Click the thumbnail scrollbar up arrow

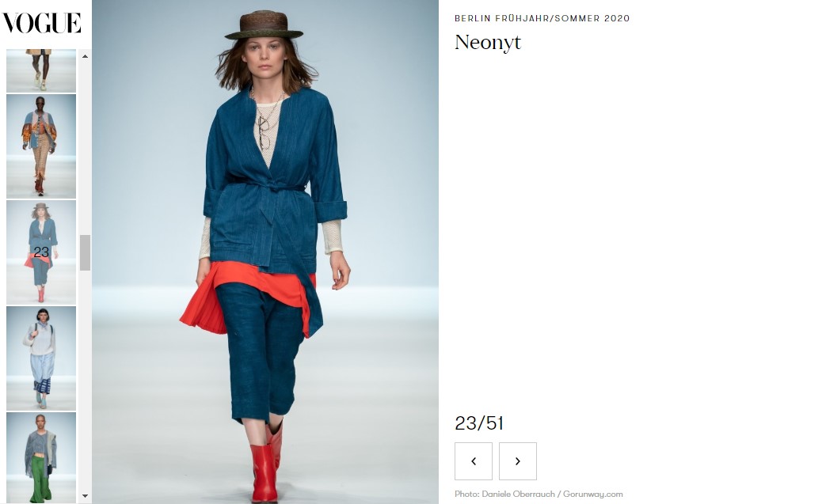pos(85,55)
